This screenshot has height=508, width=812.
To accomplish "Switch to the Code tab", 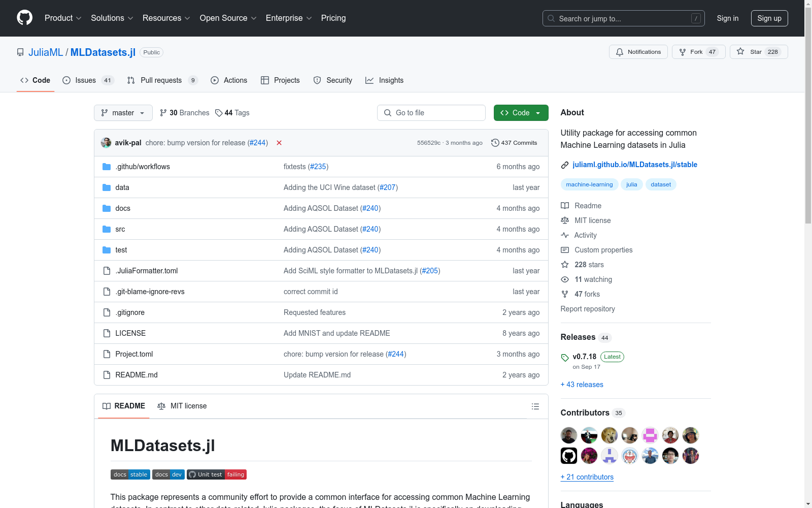I will point(36,80).
